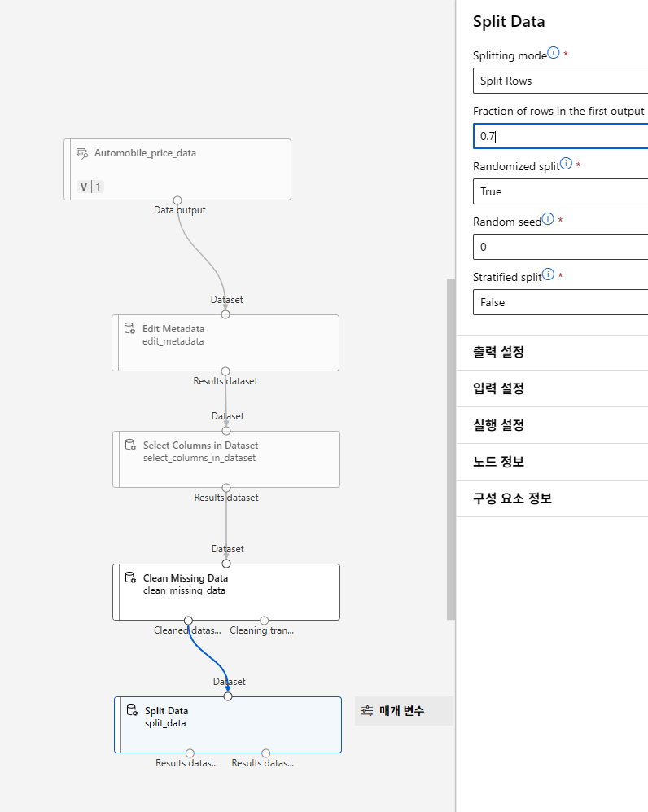
Task: Open the Randomized split dropdown
Action: [561, 191]
